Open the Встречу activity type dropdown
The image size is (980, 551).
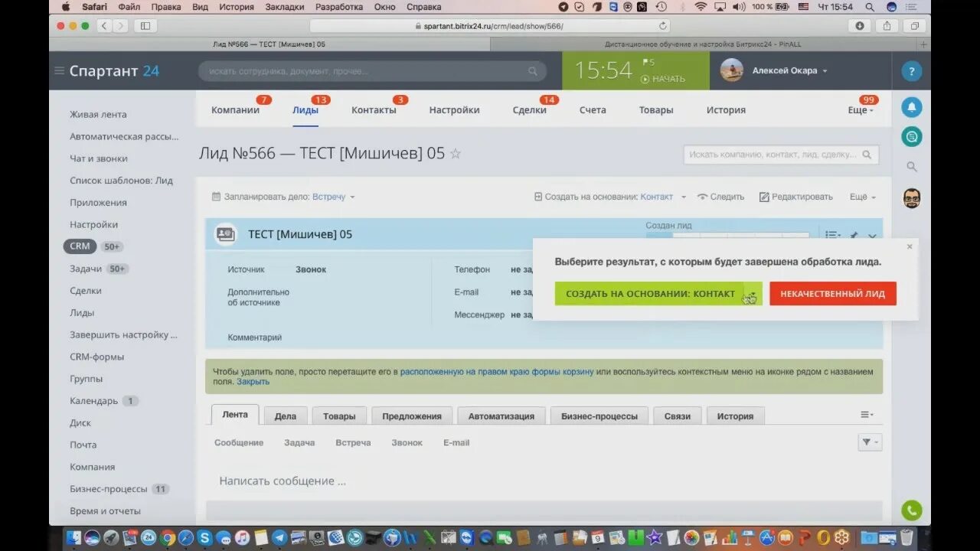click(x=334, y=197)
